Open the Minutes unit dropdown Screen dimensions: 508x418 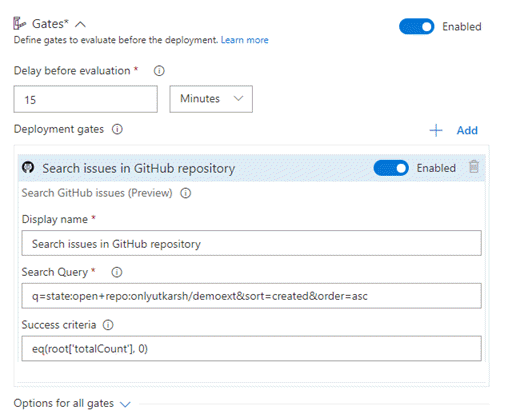(211, 99)
